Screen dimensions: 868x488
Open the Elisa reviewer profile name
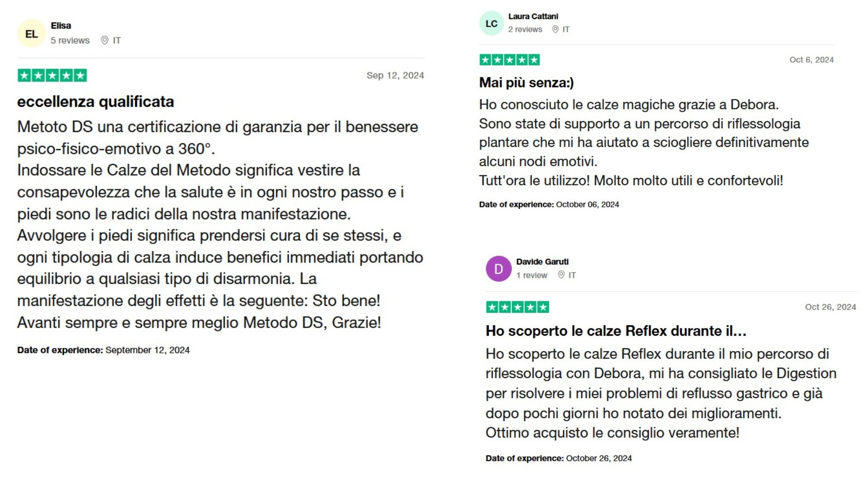tap(61, 26)
